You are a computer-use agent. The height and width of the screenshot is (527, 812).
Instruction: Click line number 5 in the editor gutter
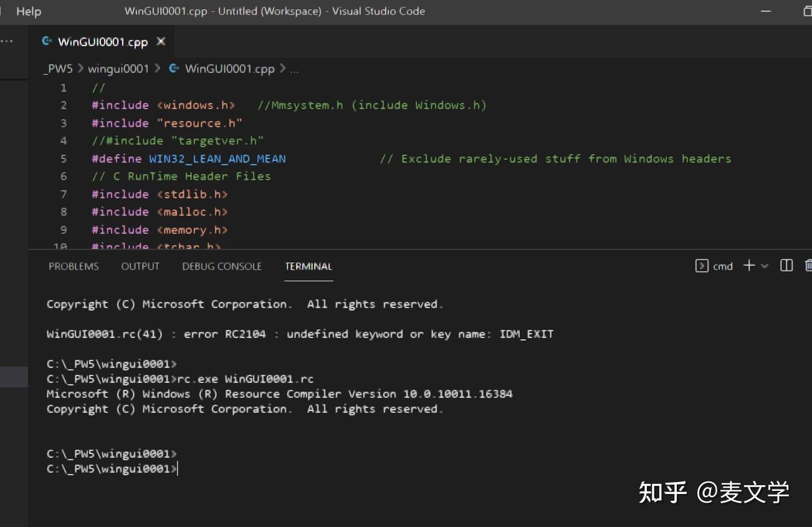pos(63,158)
